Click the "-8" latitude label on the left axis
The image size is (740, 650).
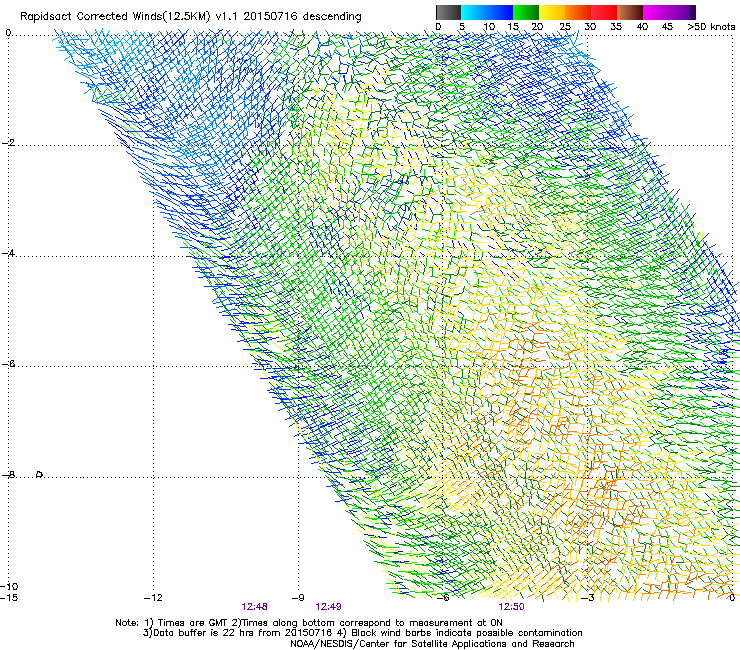(8, 475)
